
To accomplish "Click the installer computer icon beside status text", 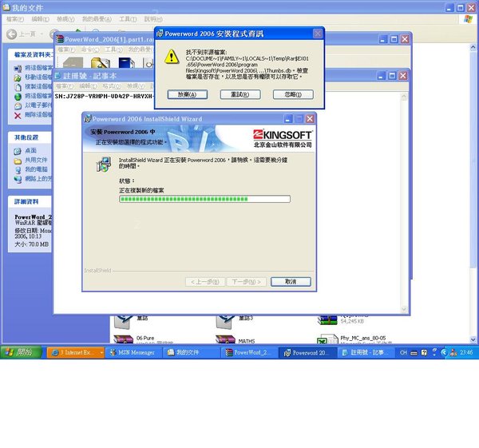I will click(x=104, y=165).
